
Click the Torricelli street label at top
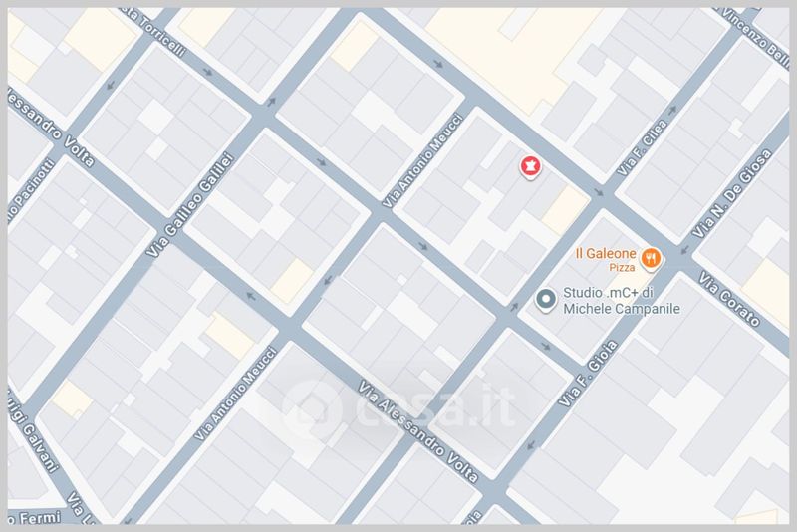pos(155,31)
